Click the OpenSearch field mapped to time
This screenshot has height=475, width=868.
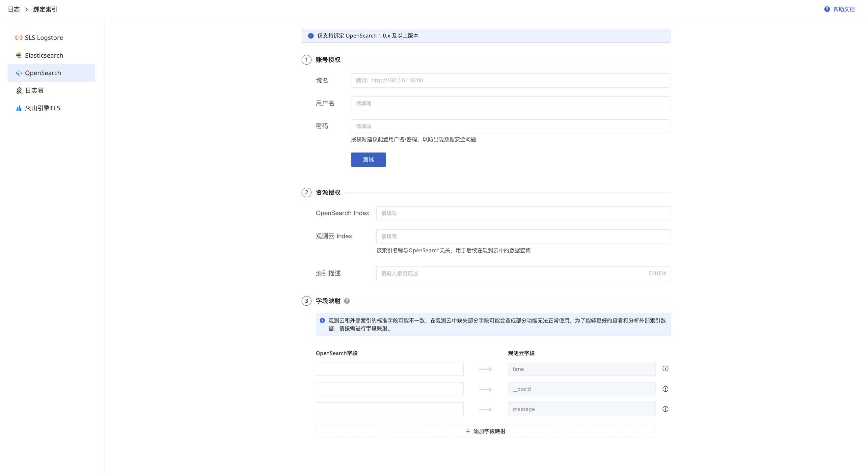point(389,369)
